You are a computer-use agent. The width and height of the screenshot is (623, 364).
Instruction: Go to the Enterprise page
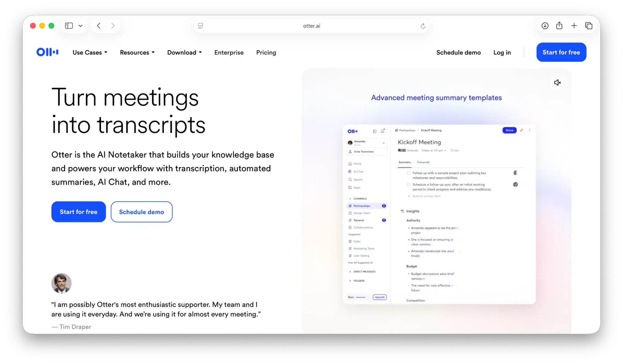(229, 52)
